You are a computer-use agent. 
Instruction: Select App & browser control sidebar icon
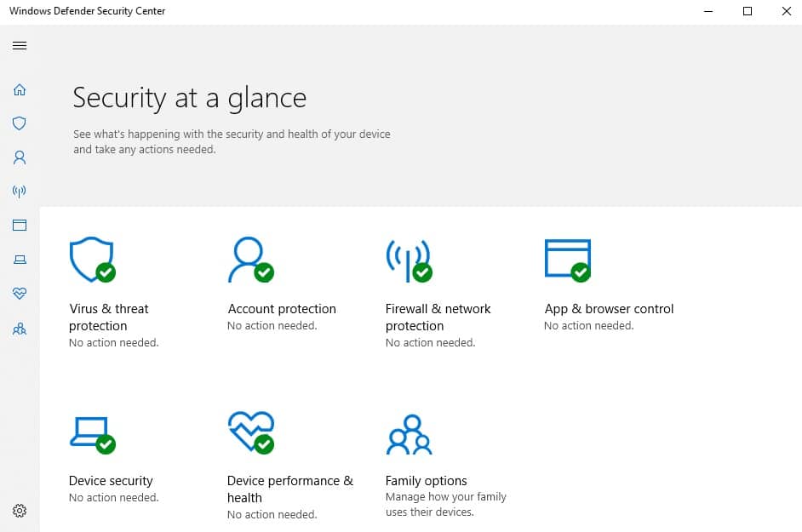click(20, 226)
